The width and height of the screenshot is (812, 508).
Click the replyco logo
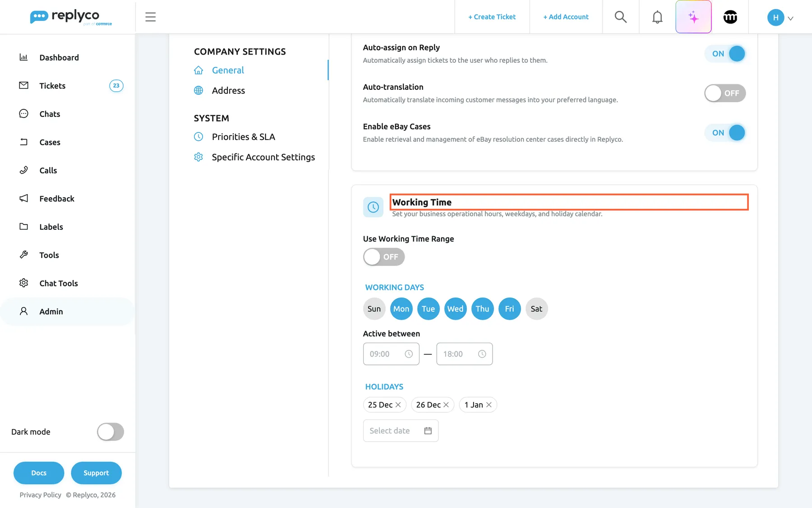coord(71,17)
